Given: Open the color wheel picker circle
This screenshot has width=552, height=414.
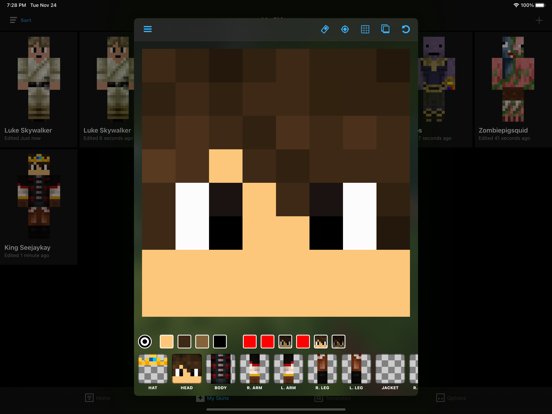Looking at the screenshot, I should 145,341.
